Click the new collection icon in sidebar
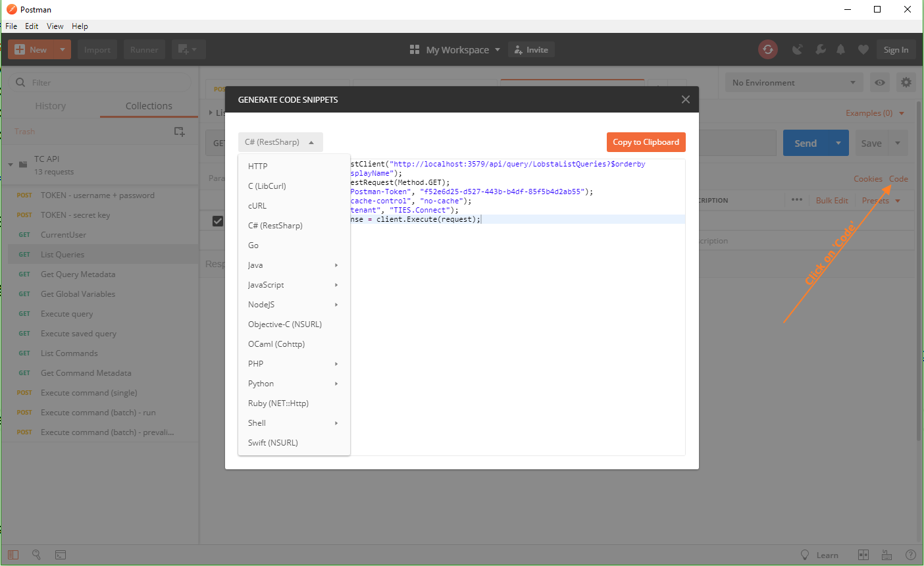 [x=179, y=132]
